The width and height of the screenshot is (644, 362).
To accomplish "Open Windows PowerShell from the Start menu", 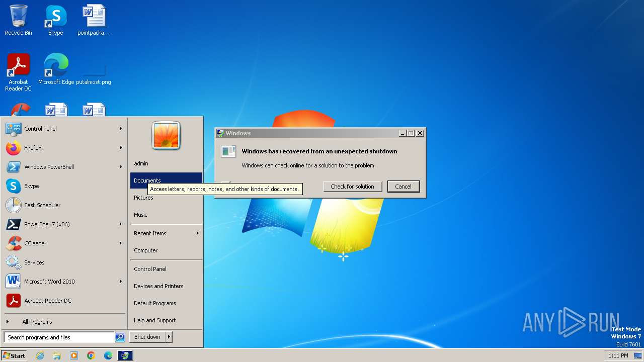I will pyautogui.click(x=64, y=167).
